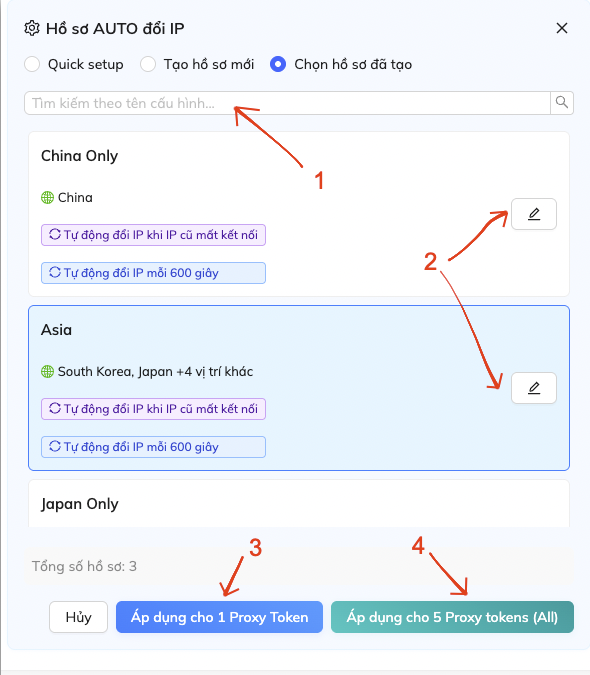Select the Quick setup radio option
590x675 pixels.
tap(32, 64)
